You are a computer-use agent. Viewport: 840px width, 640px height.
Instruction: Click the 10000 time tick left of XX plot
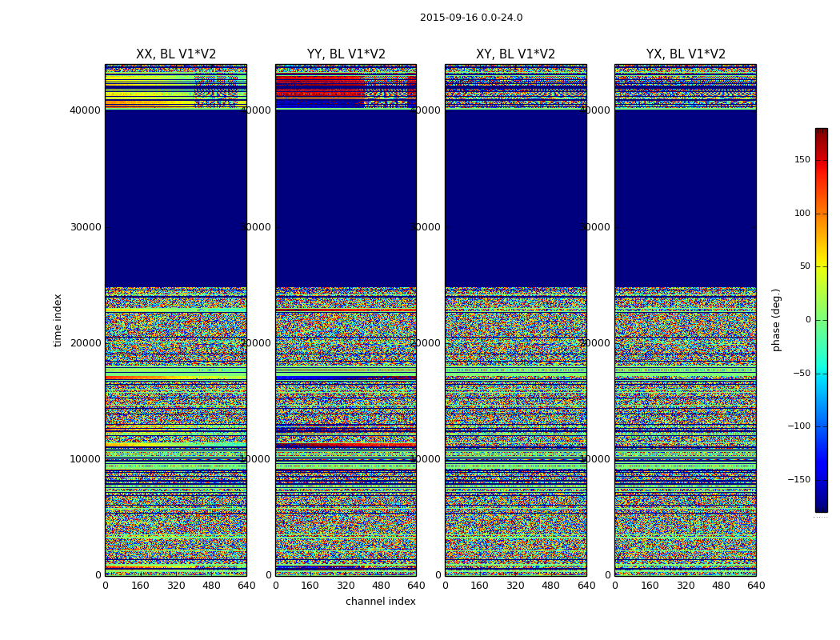85,459
